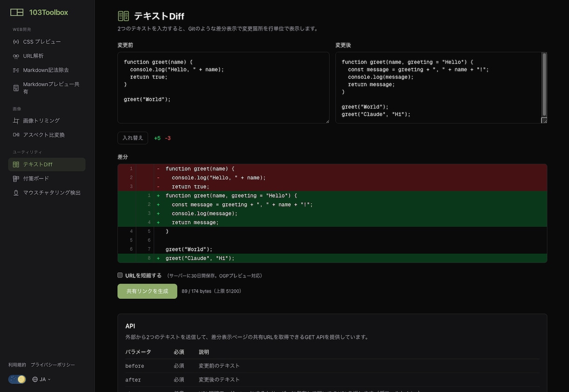This screenshot has width=569, height=392.
Task: Open the JA language dropdown
Action: [x=42, y=379]
